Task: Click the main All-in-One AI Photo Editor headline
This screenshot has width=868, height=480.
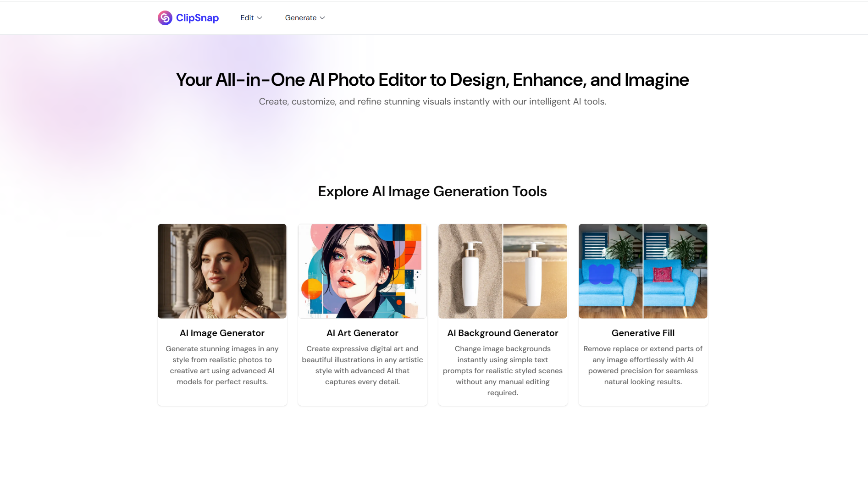Action: click(x=432, y=80)
